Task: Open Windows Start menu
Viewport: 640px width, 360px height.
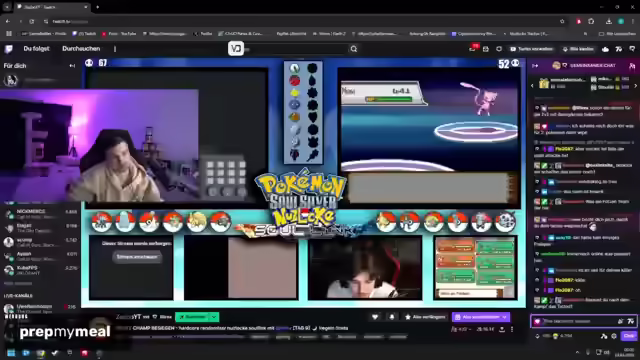Action: tap(11, 353)
